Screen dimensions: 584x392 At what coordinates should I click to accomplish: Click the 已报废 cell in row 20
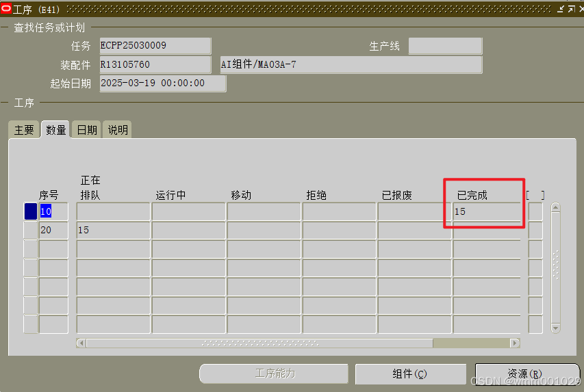tap(414, 230)
